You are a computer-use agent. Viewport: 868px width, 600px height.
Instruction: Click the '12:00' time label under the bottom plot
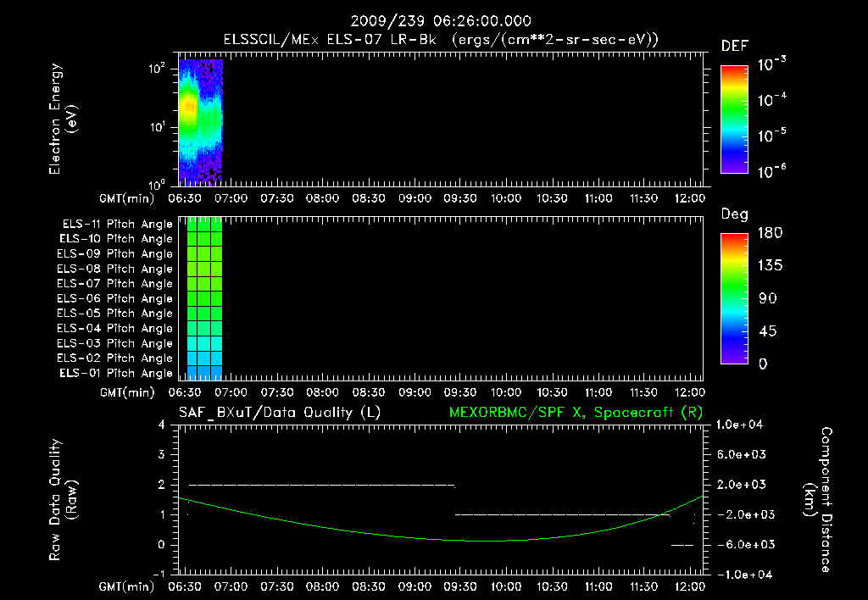tap(690, 586)
